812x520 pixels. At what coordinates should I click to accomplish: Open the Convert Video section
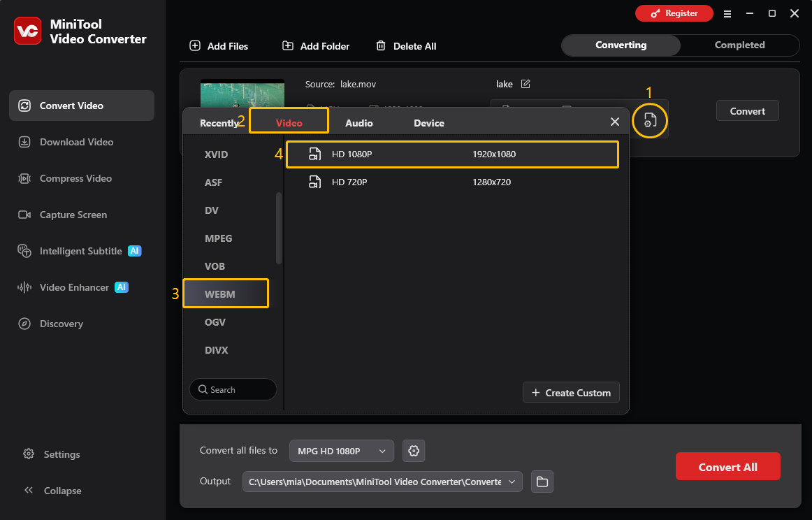[82, 106]
